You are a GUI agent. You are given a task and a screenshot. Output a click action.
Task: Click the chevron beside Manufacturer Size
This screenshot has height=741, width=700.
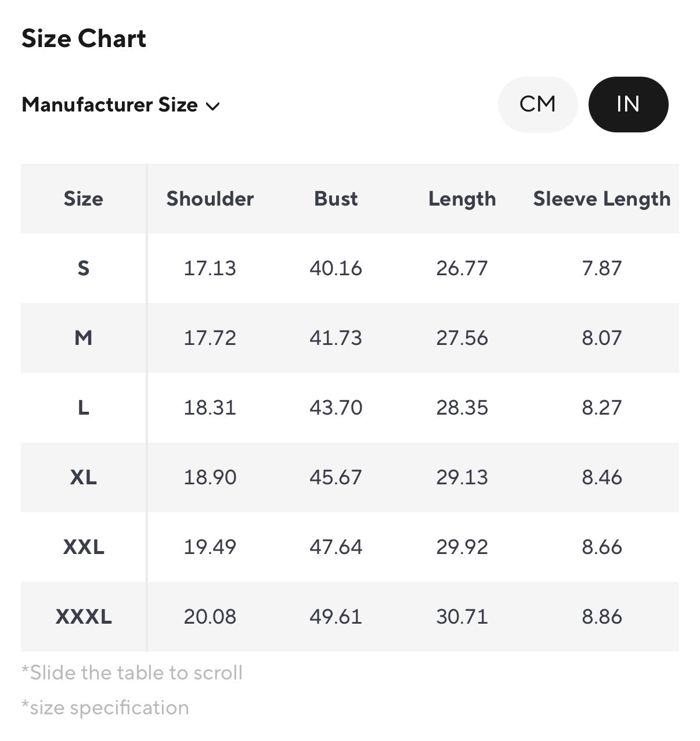coord(213,106)
